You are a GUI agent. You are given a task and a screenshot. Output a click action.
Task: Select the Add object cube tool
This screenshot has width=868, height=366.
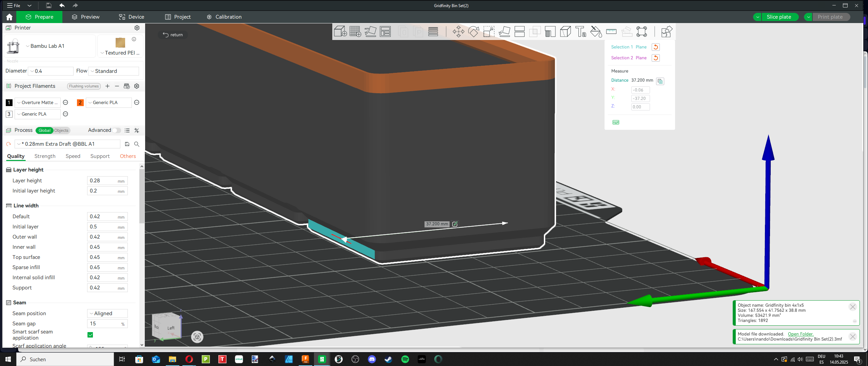click(340, 32)
